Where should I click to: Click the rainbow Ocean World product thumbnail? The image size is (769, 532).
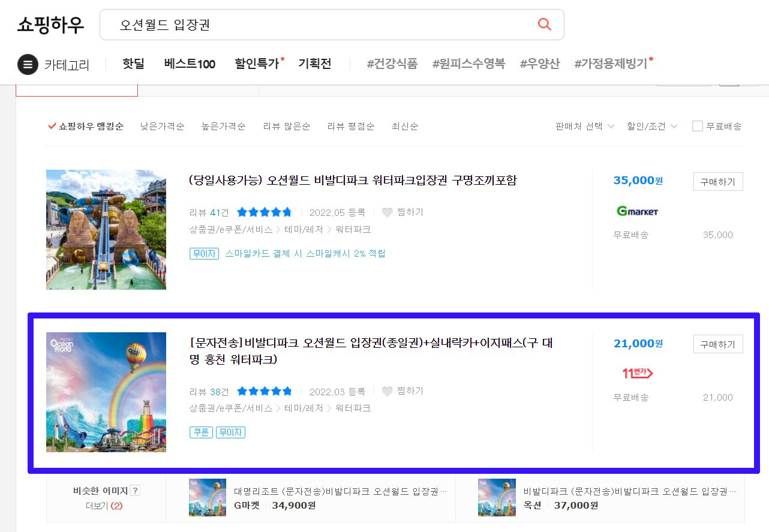106,392
